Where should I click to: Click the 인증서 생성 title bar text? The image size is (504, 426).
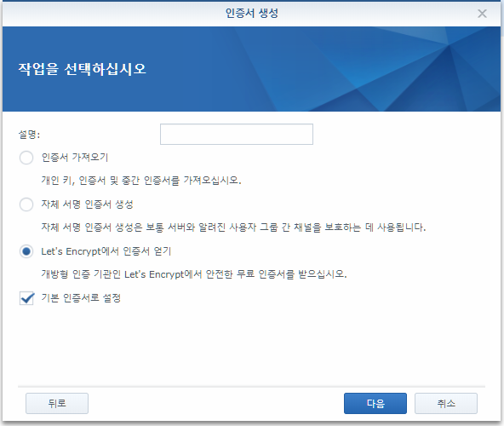tap(252, 13)
